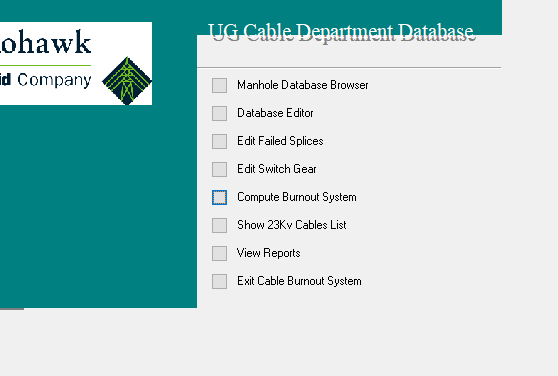Click the Show 23Kv Cables List label
Viewport: 558px width, 376px height.
291,225
